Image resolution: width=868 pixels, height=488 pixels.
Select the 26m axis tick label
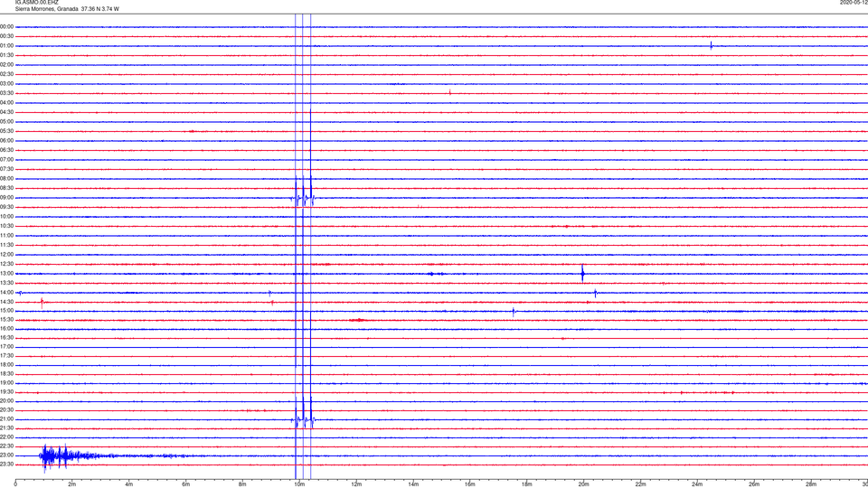point(754,484)
